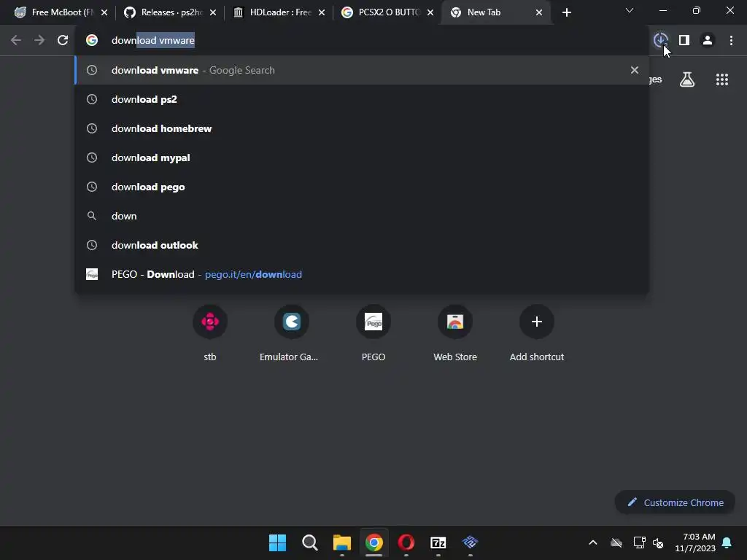Click the Google icon in the address bar

pos(92,41)
